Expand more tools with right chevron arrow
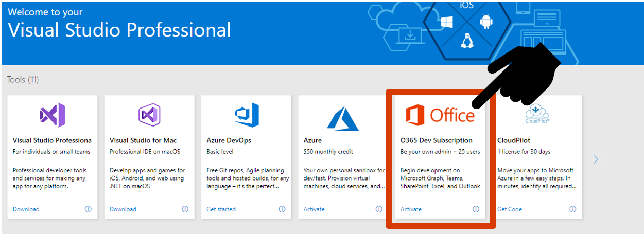The image size is (644, 234). (596, 159)
